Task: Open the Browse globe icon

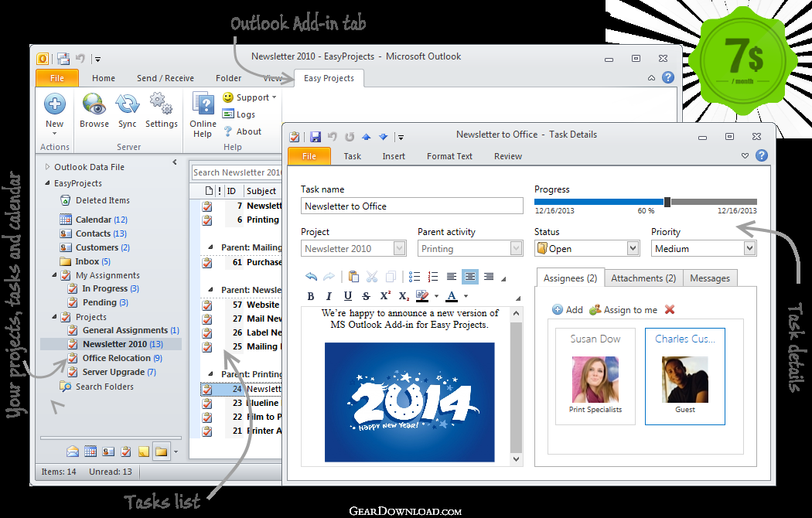Action: click(x=94, y=104)
